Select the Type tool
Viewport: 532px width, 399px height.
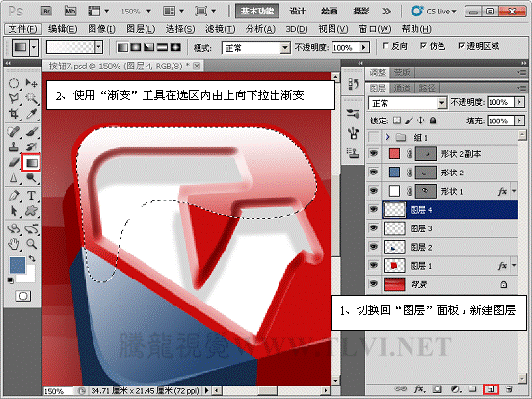pos(31,196)
